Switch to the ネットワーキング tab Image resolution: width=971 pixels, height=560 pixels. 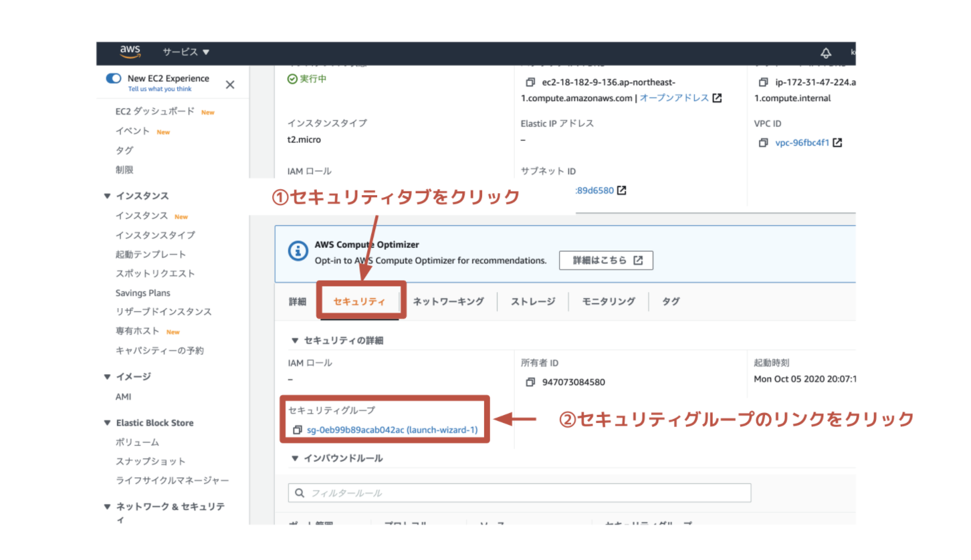[x=448, y=301]
